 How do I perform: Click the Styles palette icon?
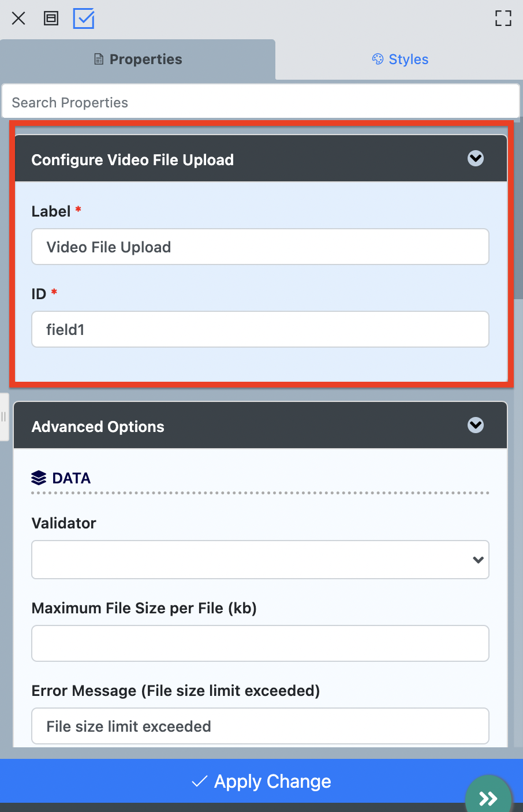(378, 59)
